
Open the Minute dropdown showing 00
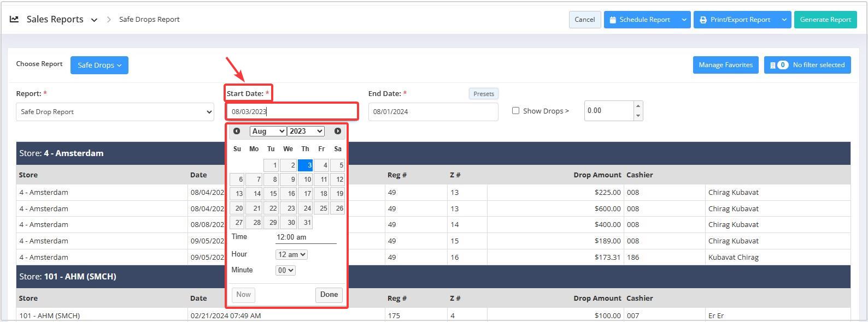click(x=285, y=270)
